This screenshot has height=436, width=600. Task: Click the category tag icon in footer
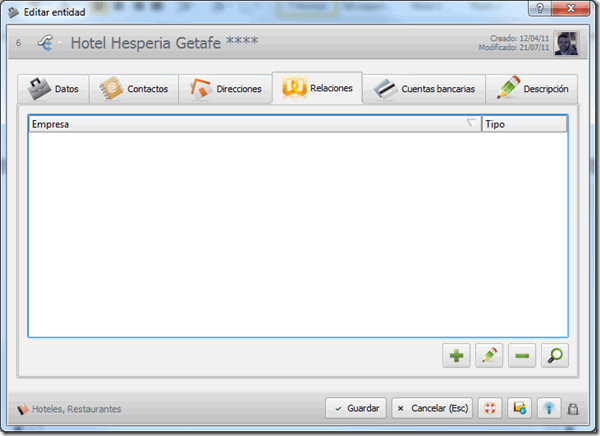(23, 409)
